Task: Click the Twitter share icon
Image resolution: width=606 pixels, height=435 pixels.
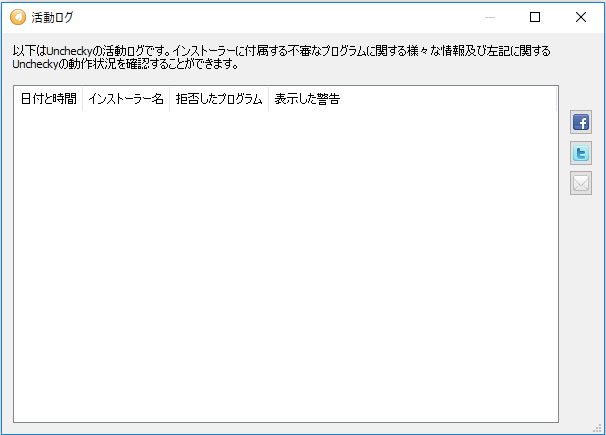Action: point(581,153)
